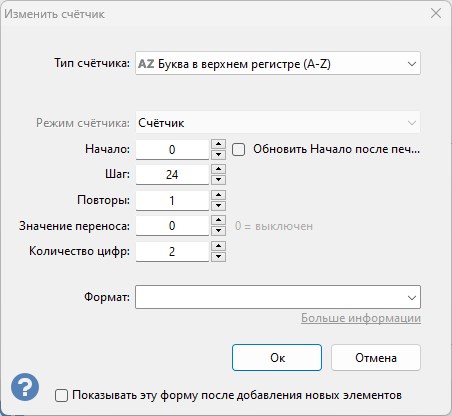Enable Обновить Начало после печати checkbox
The height and width of the screenshot is (416, 452).
[x=238, y=149]
